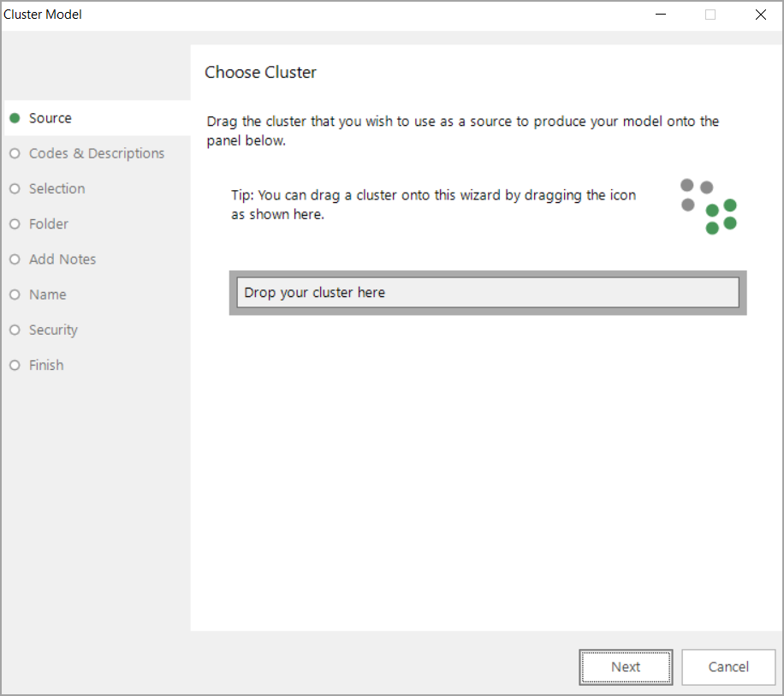
Task: Click the Choose Cluster heading
Action: [x=260, y=73]
